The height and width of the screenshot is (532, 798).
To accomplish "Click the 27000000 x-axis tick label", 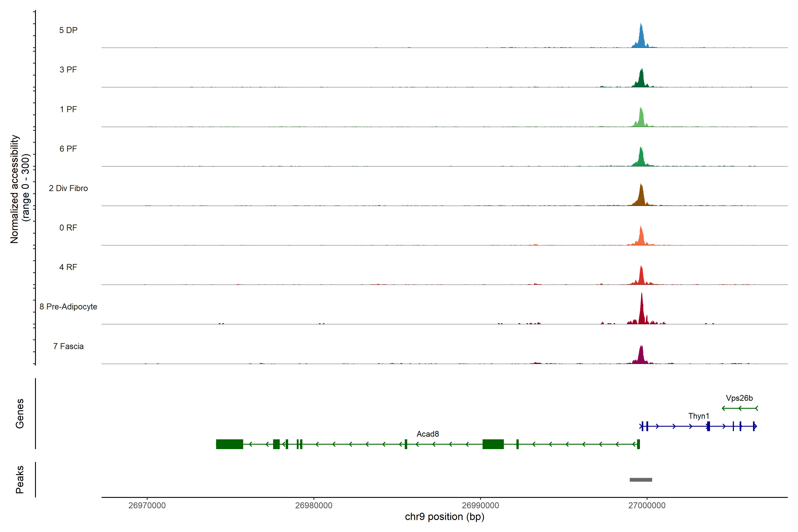I will point(647,505).
